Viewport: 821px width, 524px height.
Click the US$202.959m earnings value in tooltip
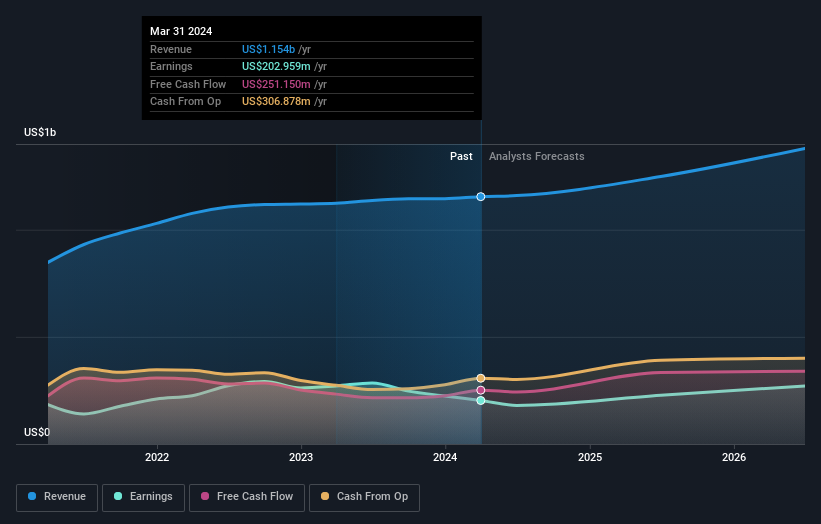pos(276,66)
